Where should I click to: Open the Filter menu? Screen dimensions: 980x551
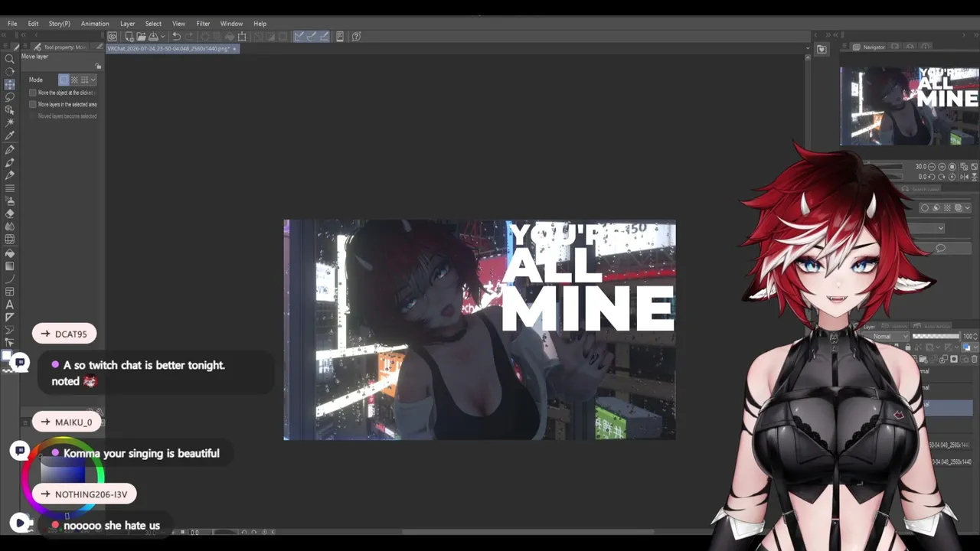(203, 24)
